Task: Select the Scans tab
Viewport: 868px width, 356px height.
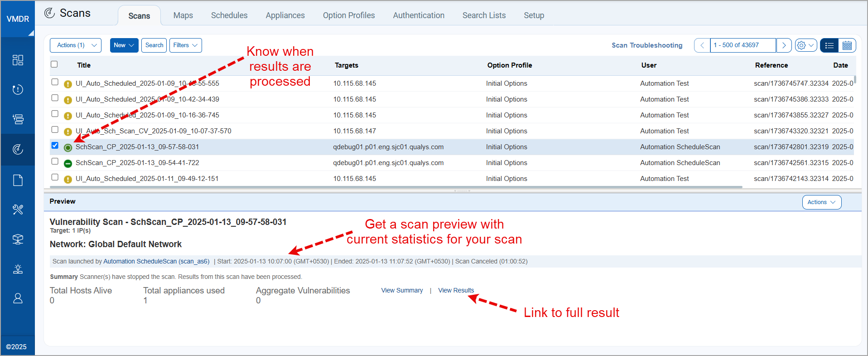Action: tap(139, 16)
